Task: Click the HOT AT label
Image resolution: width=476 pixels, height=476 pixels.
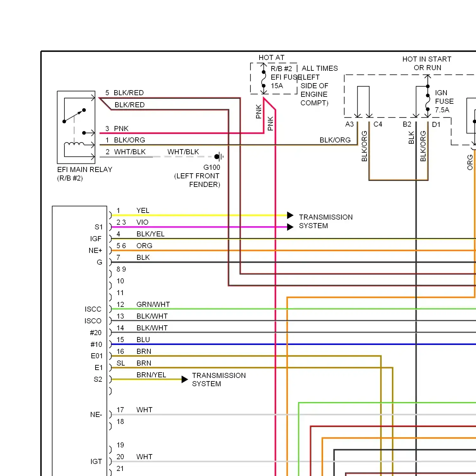Action: coord(272,57)
